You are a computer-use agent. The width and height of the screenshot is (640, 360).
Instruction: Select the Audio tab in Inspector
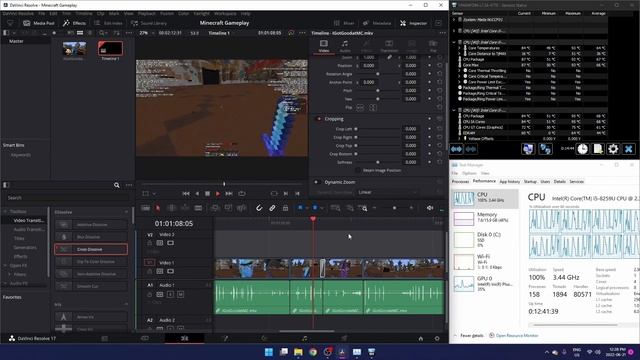point(345,46)
